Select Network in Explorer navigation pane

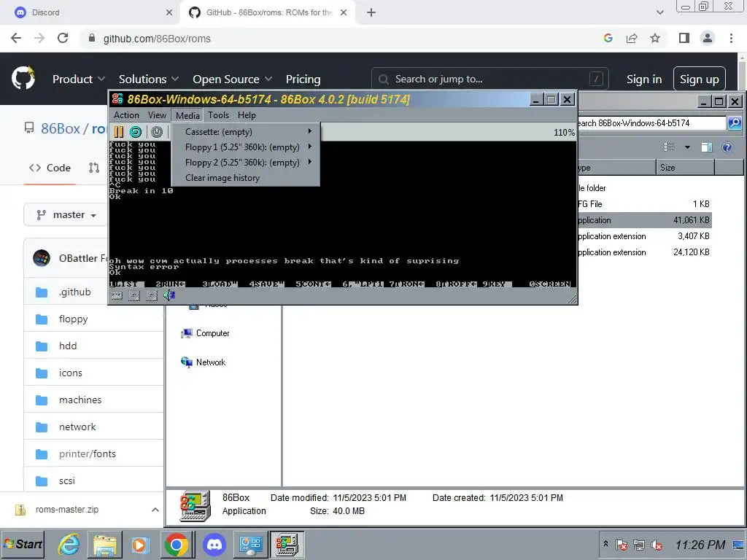(x=211, y=362)
